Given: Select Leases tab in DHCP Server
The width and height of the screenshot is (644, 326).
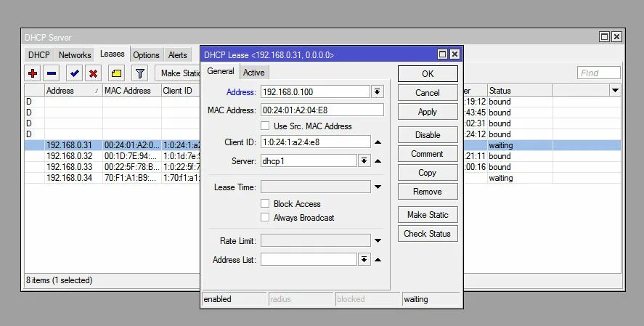Looking at the screenshot, I should coord(112,54).
